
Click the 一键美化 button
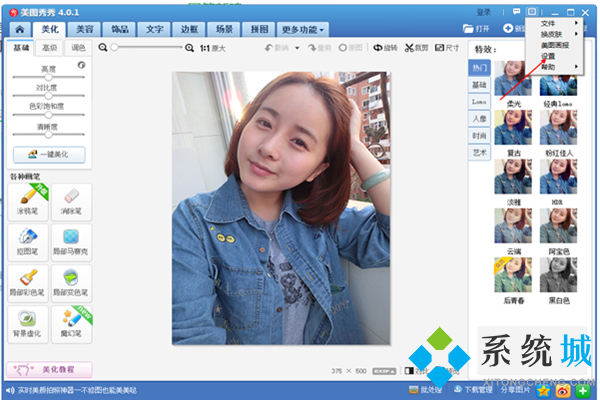point(49,154)
